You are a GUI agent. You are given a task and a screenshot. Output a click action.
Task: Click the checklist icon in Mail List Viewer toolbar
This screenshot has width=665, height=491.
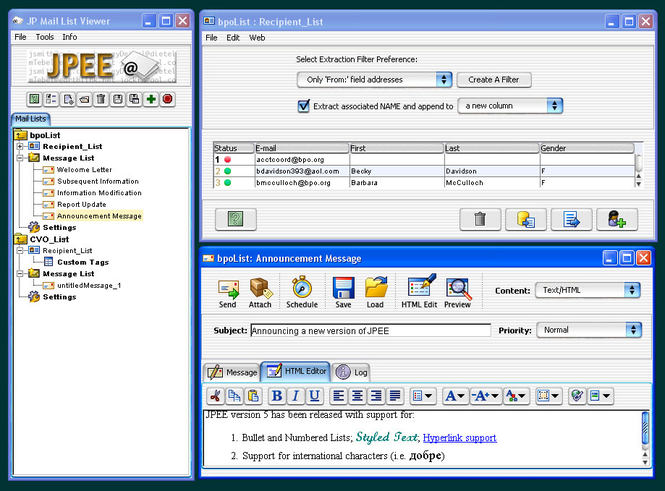tap(51, 99)
